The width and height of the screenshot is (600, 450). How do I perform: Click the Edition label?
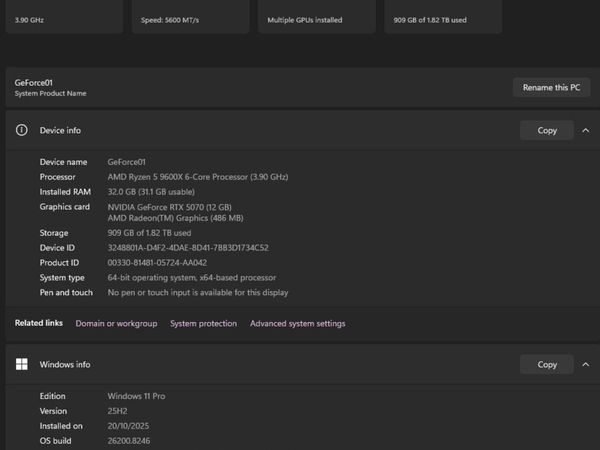tap(52, 396)
